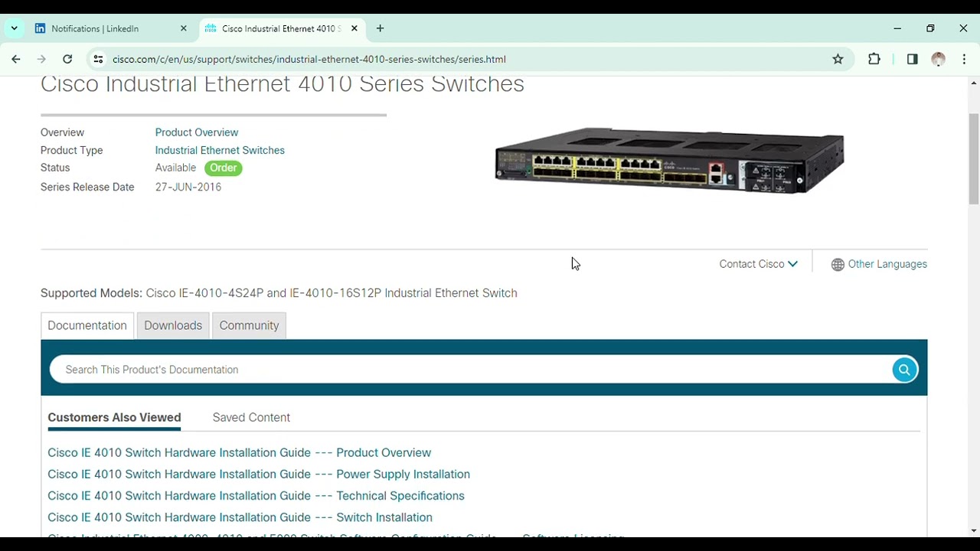Open the Chrome profile avatar

click(x=938, y=59)
